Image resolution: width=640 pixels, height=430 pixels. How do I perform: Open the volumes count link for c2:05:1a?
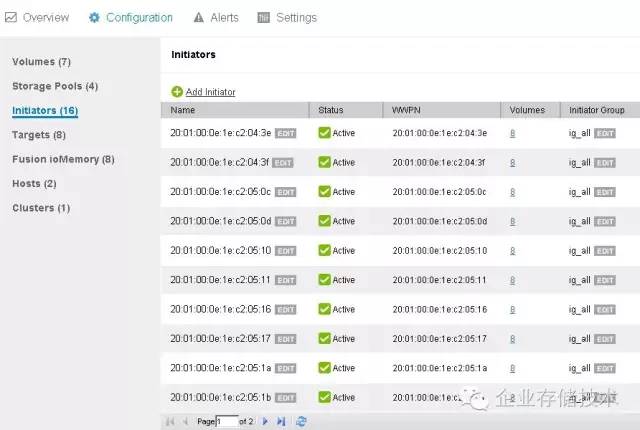click(513, 368)
